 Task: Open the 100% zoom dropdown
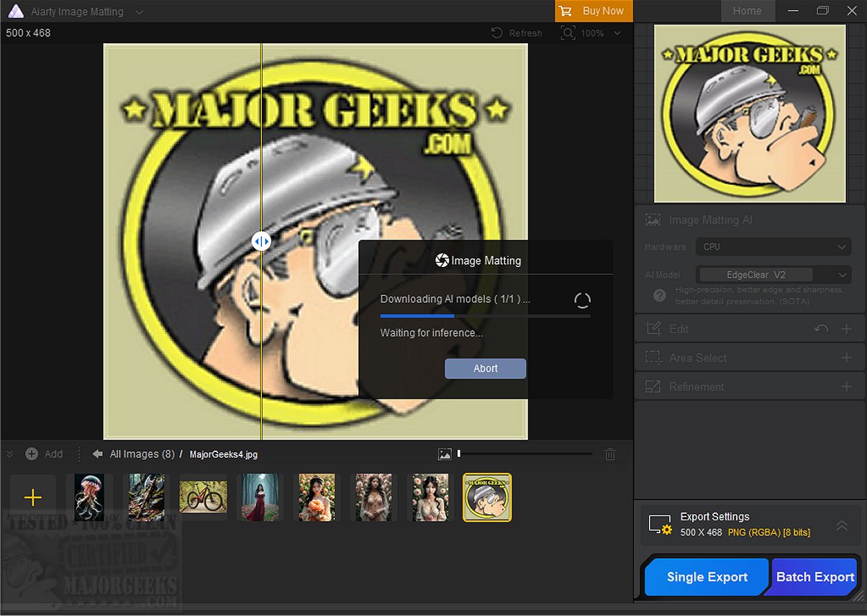617,33
